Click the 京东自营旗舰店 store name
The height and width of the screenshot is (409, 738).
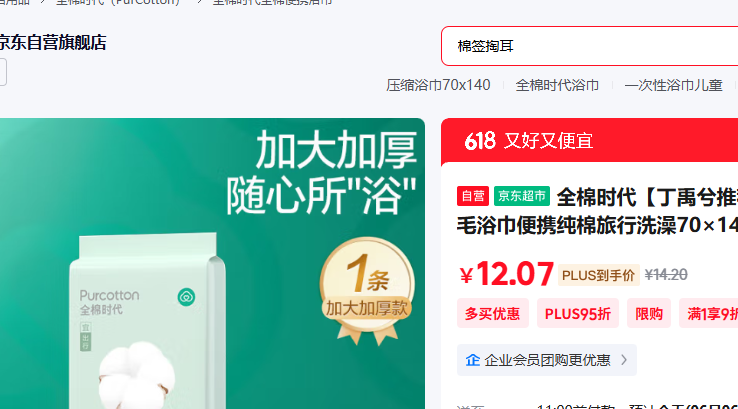click(x=52, y=42)
